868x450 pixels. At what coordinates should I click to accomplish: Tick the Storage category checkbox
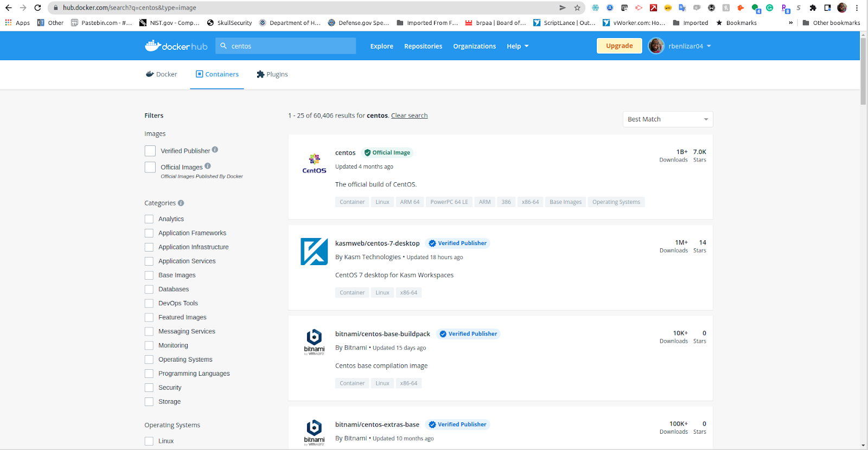click(x=149, y=402)
